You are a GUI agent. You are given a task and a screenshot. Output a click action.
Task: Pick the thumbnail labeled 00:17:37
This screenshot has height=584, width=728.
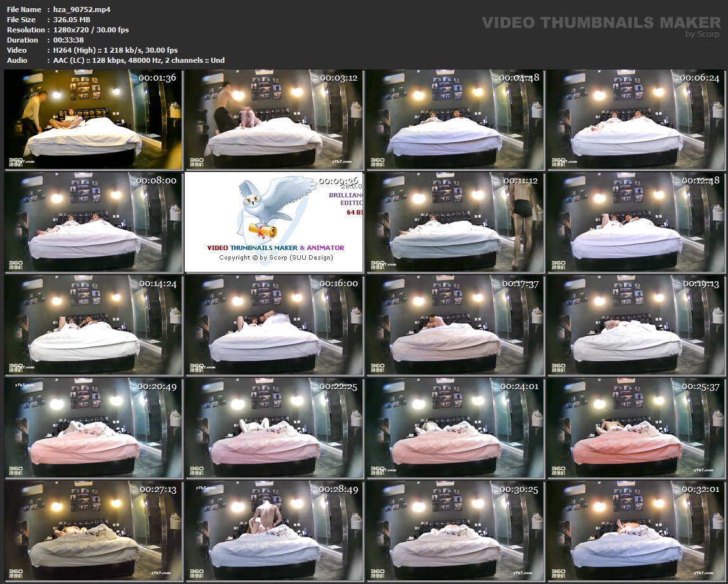click(x=454, y=324)
